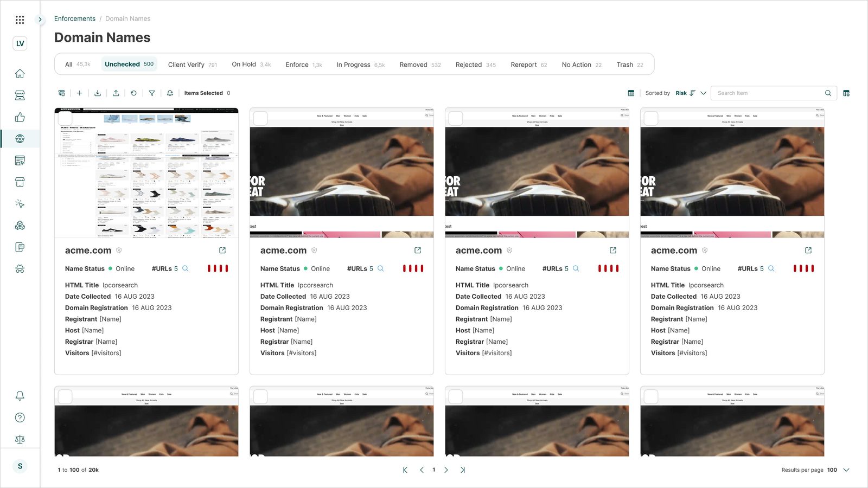868x488 pixels.
Task: Switch to the All tab
Action: (78, 65)
